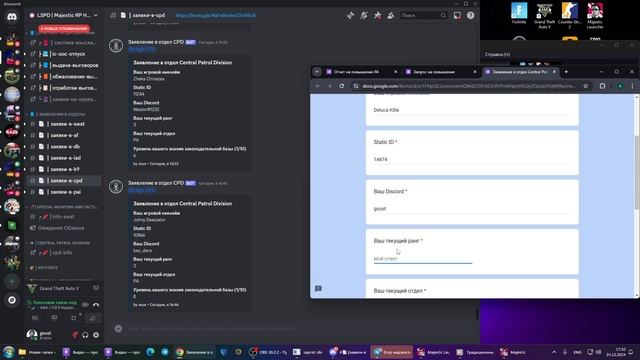640x360 pixels.
Task: Open the заявки-в-pai channel
Action: [64, 192]
